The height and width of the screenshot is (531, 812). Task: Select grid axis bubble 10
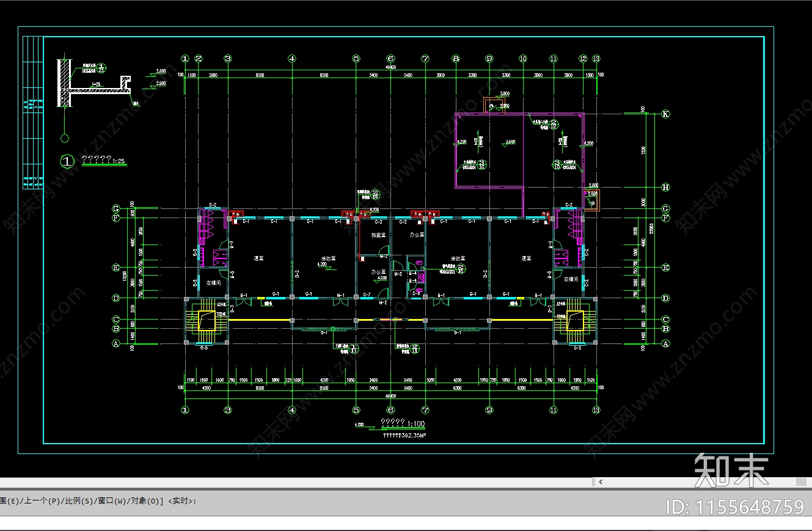pyautogui.click(x=523, y=59)
